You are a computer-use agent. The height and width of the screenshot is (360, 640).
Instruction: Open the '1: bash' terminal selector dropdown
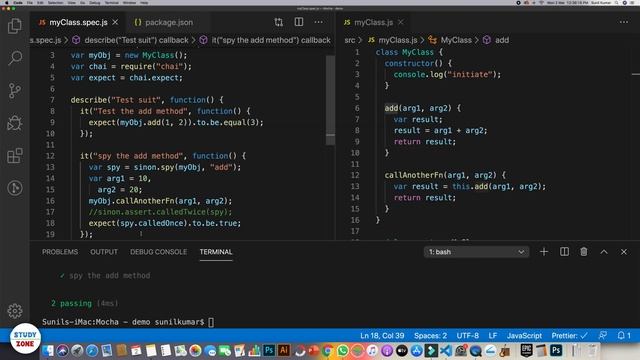[476, 252]
